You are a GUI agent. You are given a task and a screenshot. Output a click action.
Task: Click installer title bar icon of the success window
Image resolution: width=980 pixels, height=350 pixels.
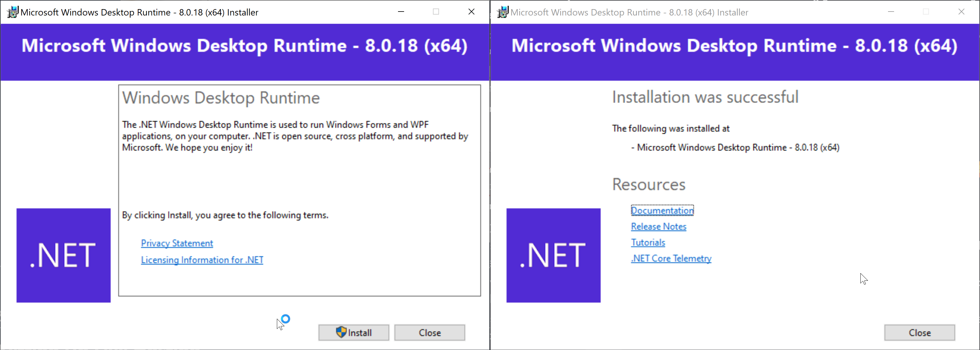(502, 12)
